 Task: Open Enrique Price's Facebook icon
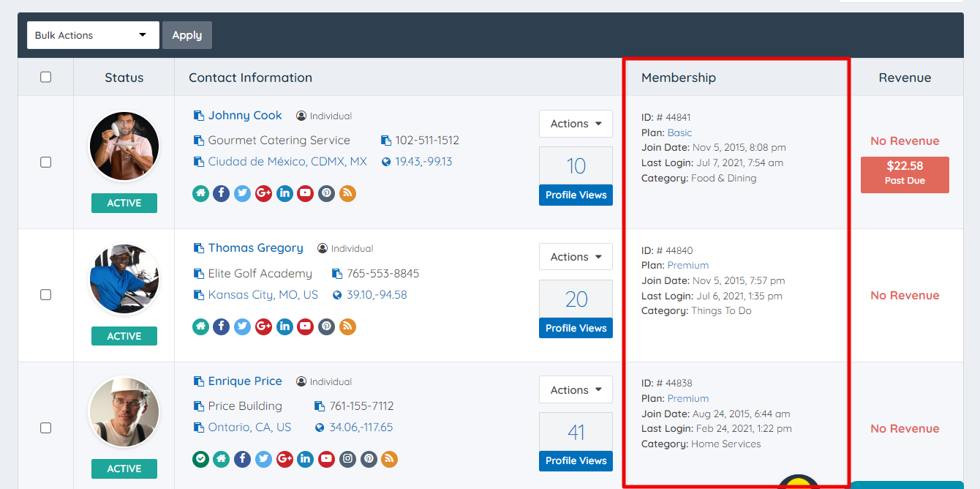coord(243,459)
